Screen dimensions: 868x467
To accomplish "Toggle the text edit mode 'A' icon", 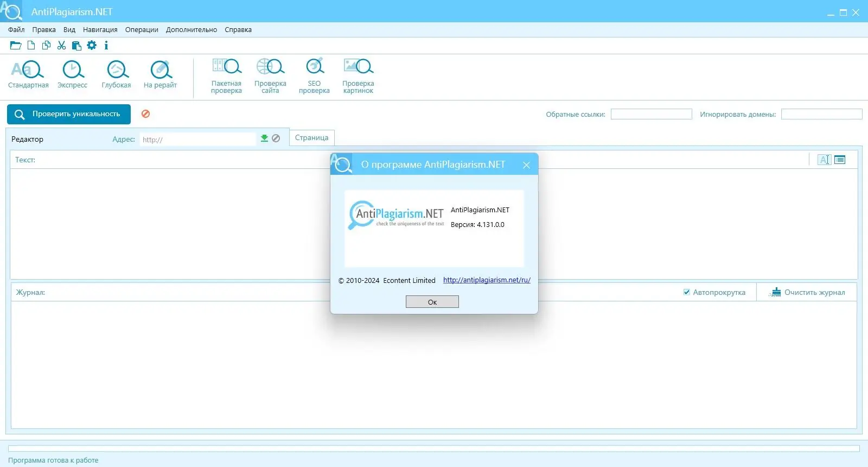I will point(824,160).
